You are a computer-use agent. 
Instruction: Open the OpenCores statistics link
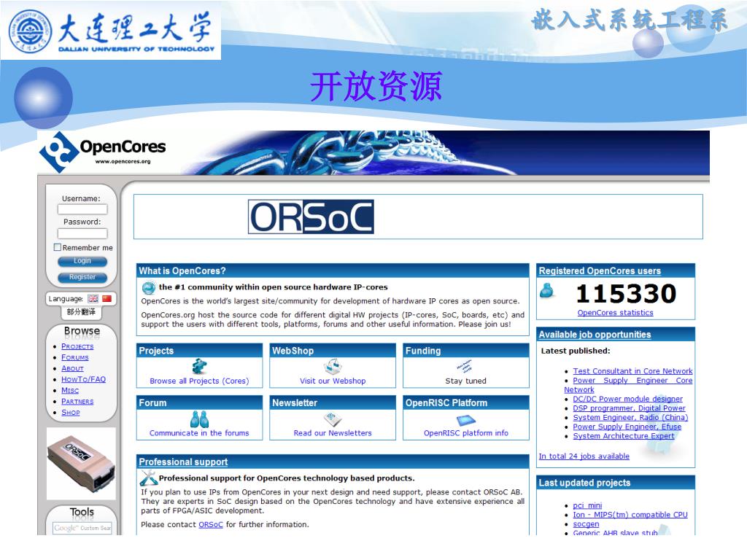[x=615, y=312]
